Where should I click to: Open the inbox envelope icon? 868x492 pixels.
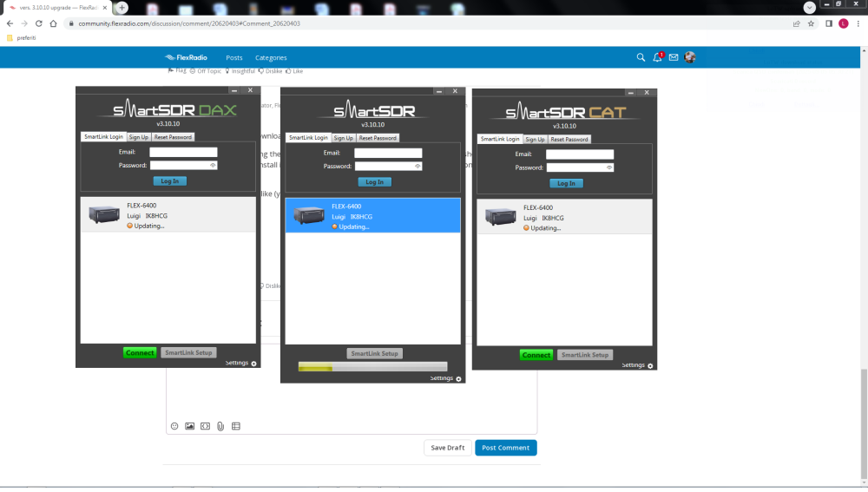pyautogui.click(x=674, y=57)
